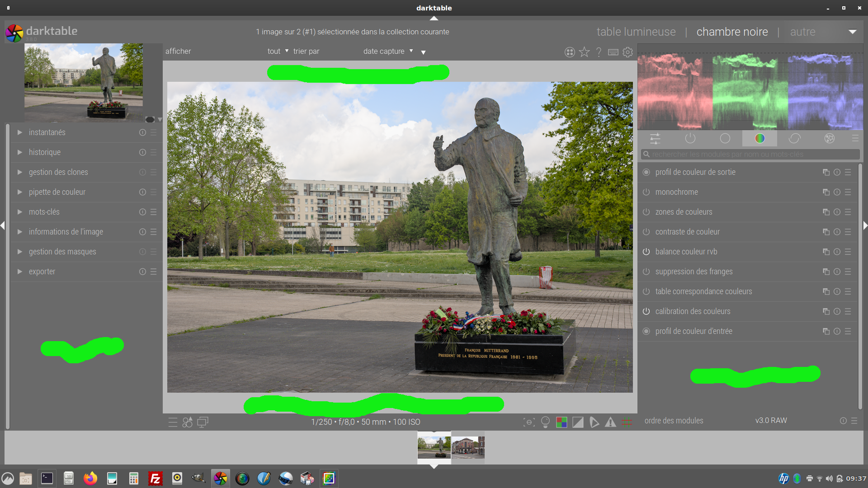Click the RGB waveform histogram display

(750, 91)
